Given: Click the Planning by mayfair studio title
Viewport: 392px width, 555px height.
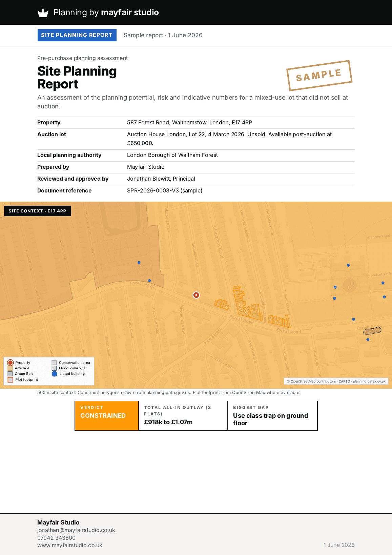Looking at the screenshot, I should [106, 13].
